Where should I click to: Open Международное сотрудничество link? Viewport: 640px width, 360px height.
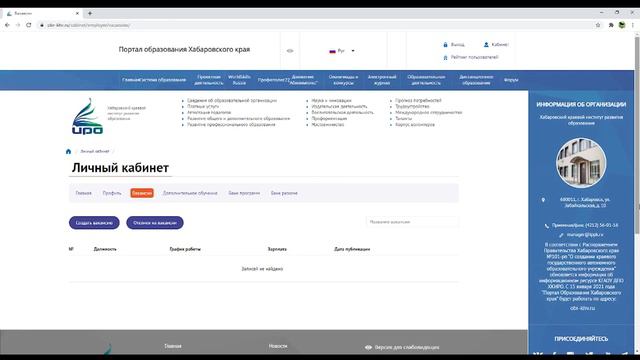coord(429,112)
